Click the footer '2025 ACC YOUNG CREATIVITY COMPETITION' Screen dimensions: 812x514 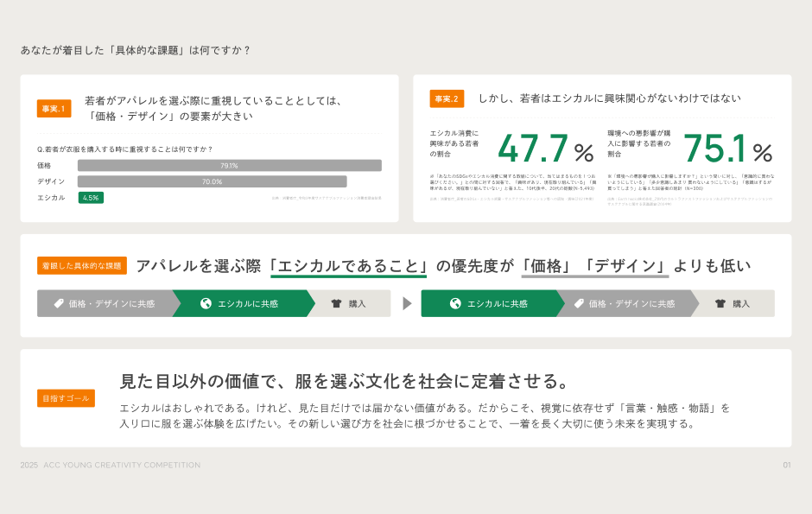pos(111,466)
